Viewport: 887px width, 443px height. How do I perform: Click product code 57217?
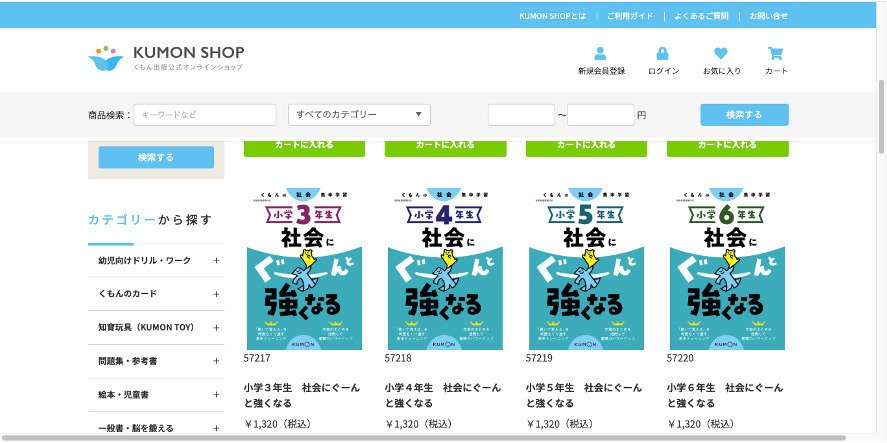pos(257,358)
